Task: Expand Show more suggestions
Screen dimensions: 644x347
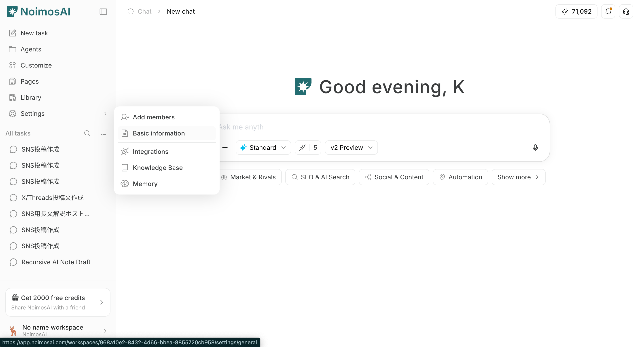Action: tap(519, 177)
